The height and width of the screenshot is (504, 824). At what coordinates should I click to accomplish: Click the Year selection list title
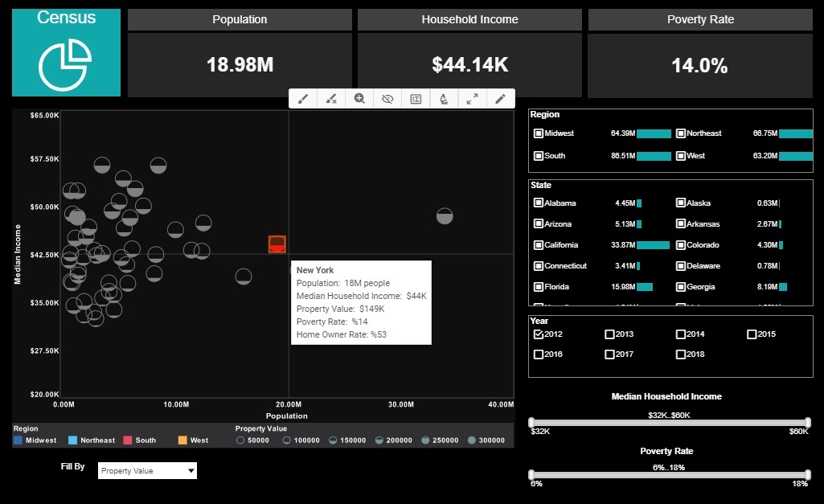coord(539,321)
